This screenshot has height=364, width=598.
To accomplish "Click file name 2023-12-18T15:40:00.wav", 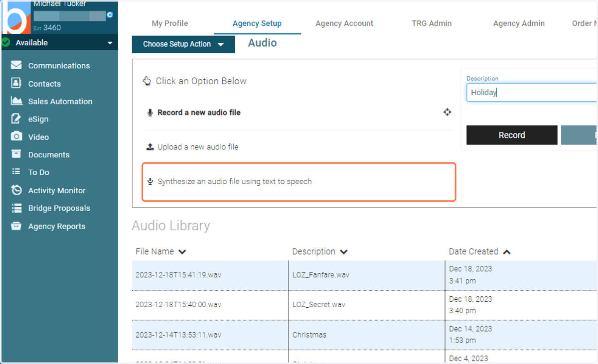I will [178, 304].
